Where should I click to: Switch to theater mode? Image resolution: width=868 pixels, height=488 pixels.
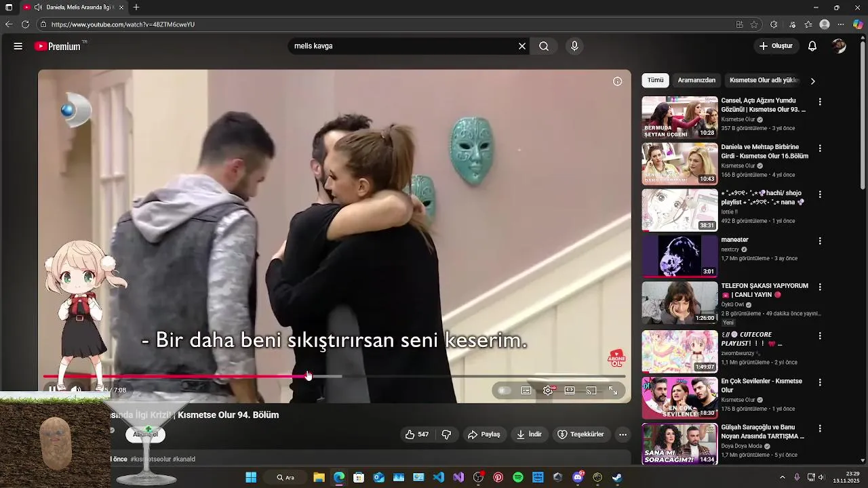tap(570, 390)
